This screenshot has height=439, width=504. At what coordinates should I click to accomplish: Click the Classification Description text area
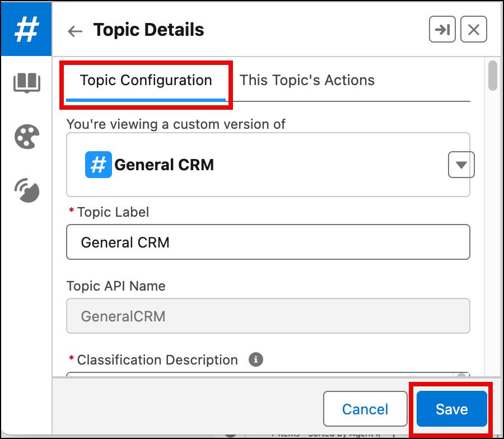[x=268, y=376]
